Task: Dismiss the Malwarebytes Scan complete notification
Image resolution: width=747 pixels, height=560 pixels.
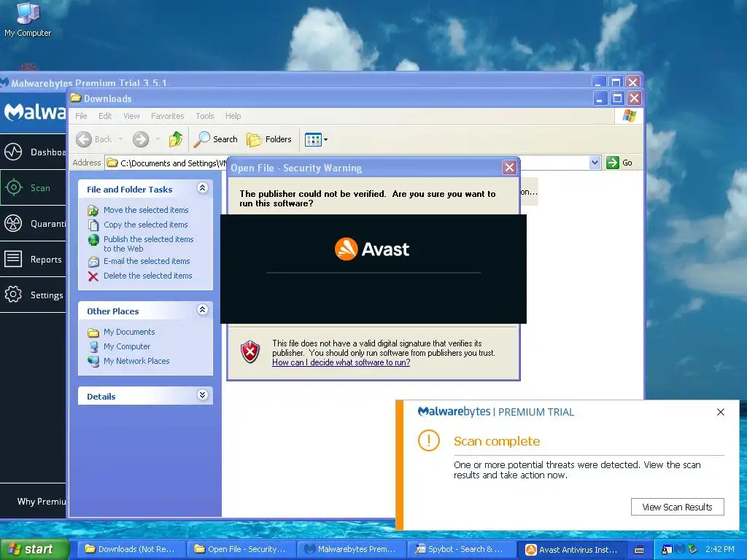Action: click(x=721, y=412)
